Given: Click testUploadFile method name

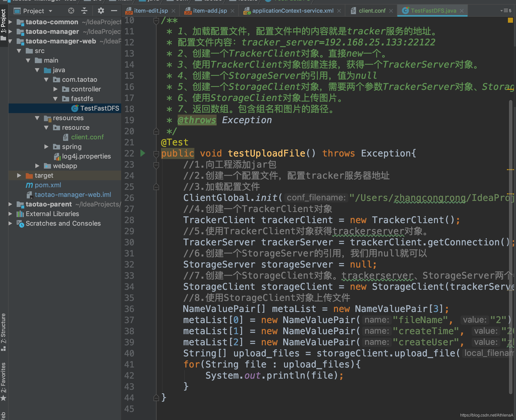Looking at the screenshot, I should tap(267, 153).
